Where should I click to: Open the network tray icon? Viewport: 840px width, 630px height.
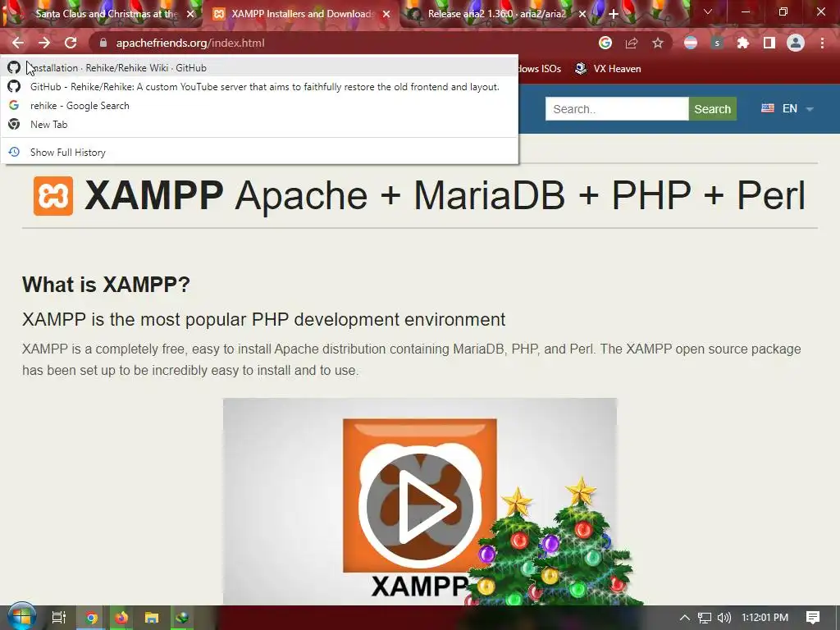pos(705,618)
